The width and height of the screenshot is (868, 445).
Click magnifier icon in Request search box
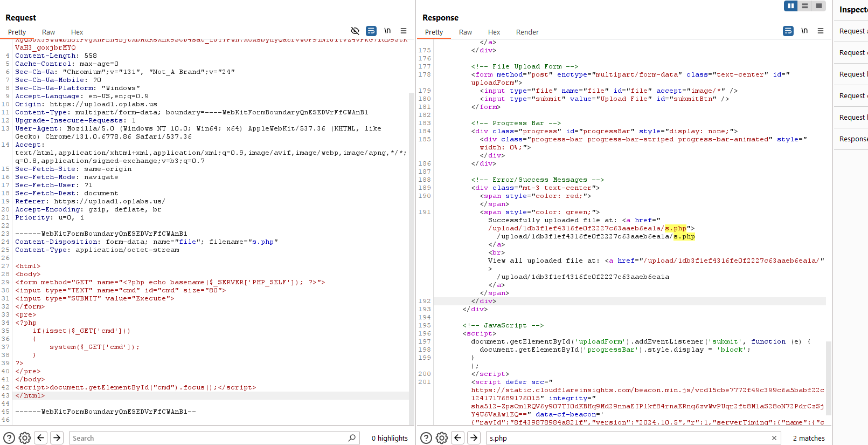pyautogui.click(x=352, y=438)
